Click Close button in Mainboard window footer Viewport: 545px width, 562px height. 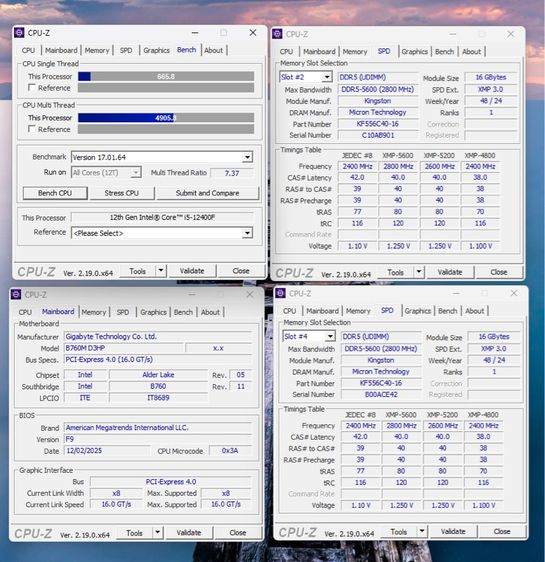tap(238, 533)
